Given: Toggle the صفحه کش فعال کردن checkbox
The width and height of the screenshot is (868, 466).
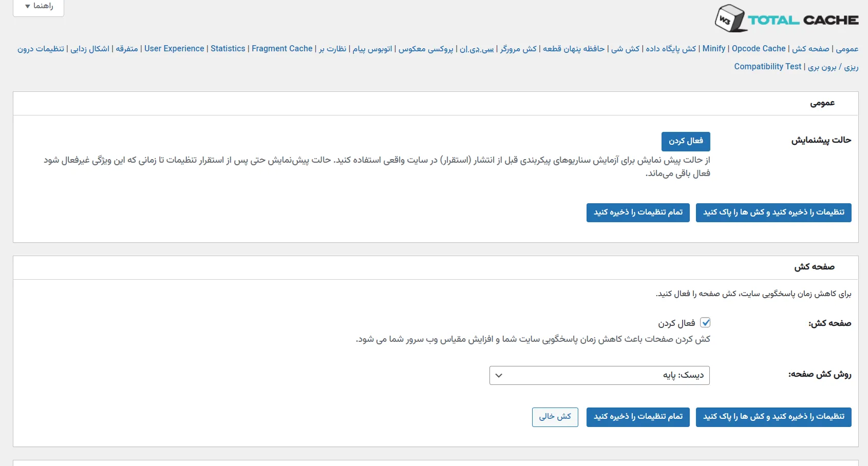Looking at the screenshot, I should point(705,322).
